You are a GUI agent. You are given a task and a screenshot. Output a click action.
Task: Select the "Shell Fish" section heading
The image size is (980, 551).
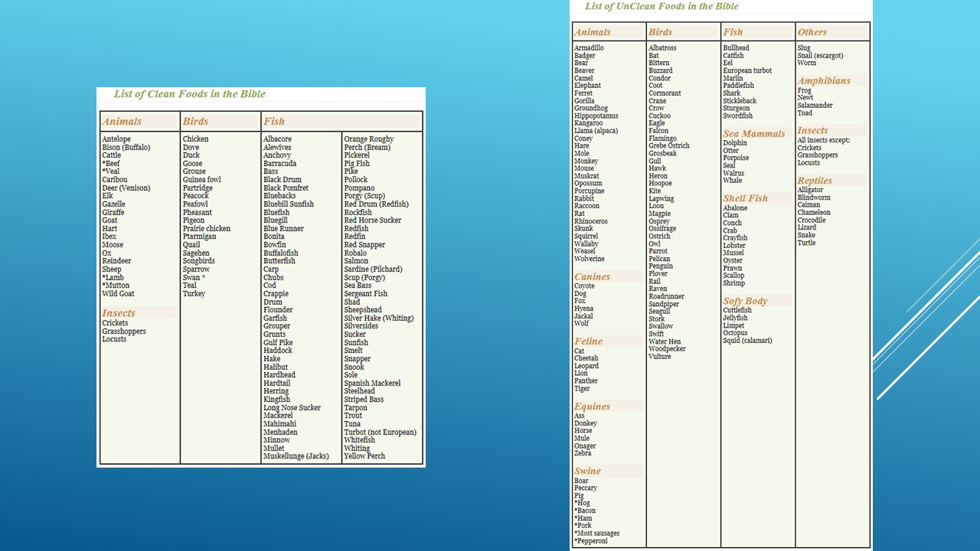click(x=745, y=198)
